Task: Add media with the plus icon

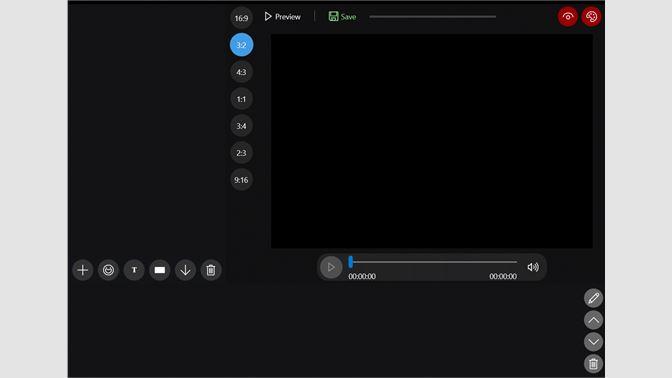Action: 83,270
